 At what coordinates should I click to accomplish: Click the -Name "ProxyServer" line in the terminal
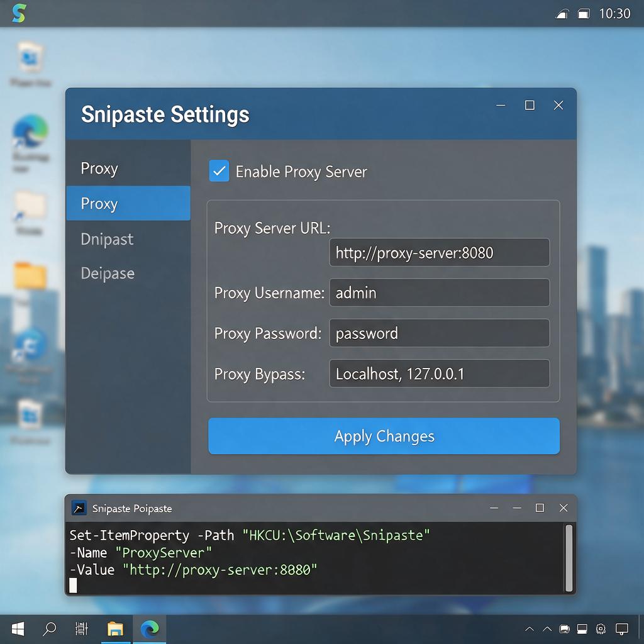click(140, 553)
